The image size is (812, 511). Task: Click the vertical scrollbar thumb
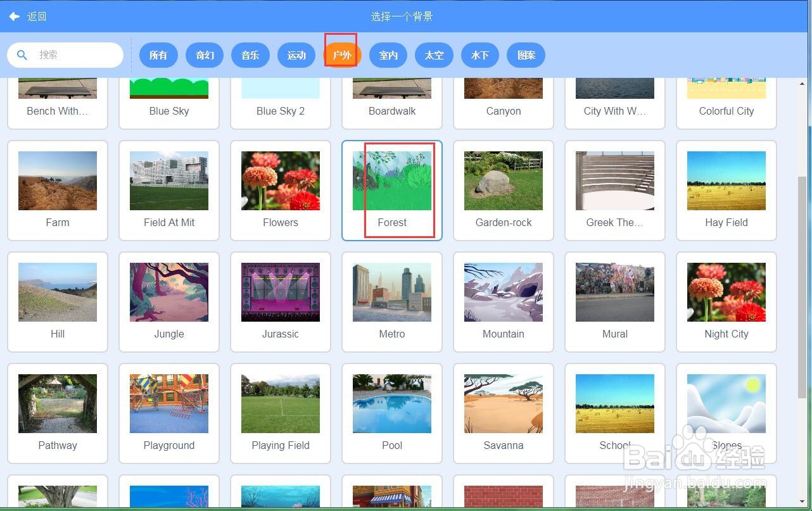point(801,288)
